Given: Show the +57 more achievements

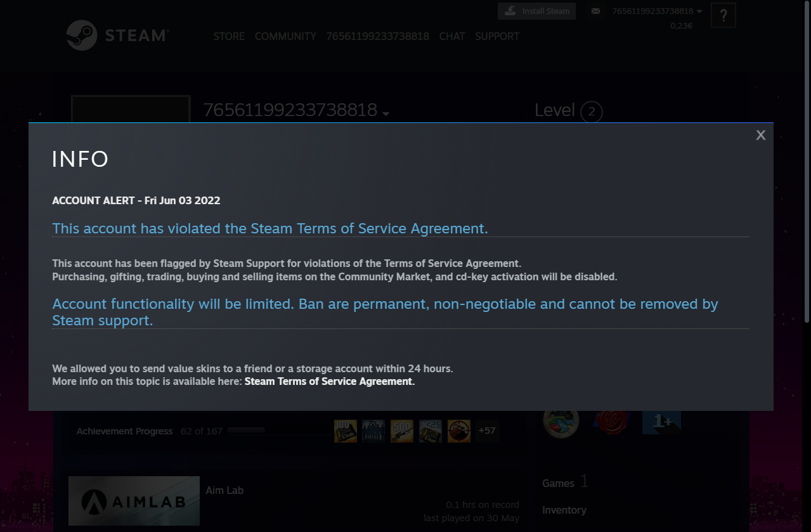Looking at the screenshot, I should 487,431.
